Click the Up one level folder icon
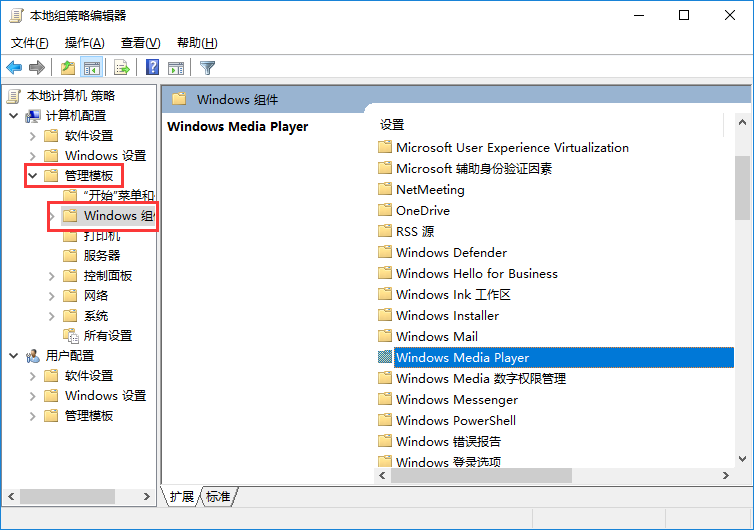 pos(67,68)
